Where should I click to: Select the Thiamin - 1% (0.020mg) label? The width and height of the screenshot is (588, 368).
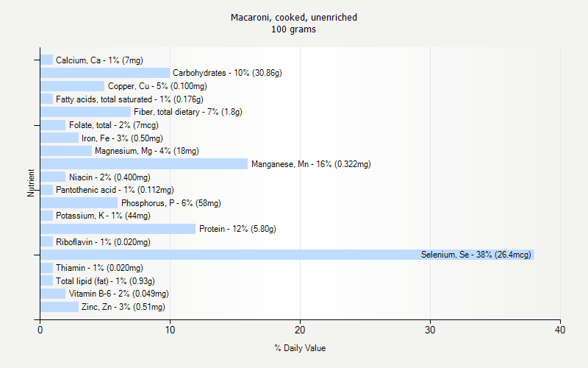point(99,268)
